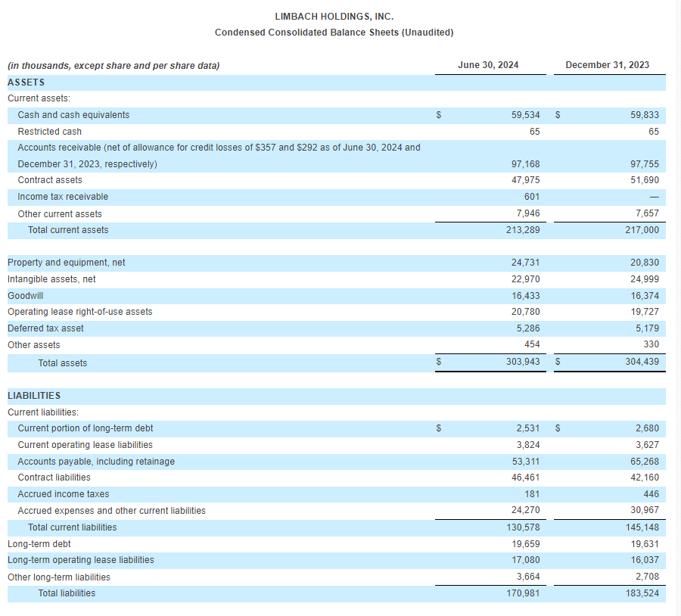Screen dimensions: 681x616
Task: Click the other assets value 330
Action: pos(651,344)
